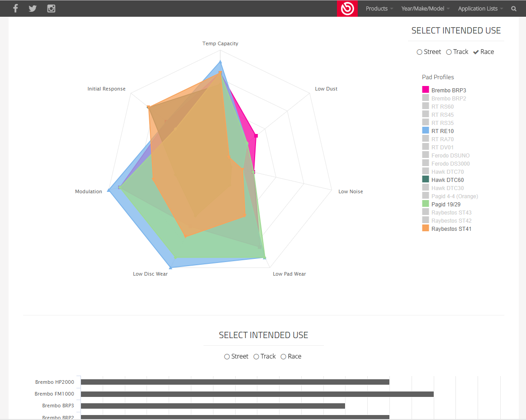Select the checked Race option in top panel

(476, 52)
